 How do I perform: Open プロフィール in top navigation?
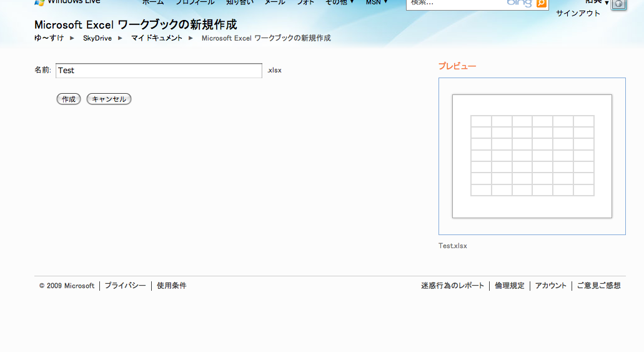click(x=195, y=3)
